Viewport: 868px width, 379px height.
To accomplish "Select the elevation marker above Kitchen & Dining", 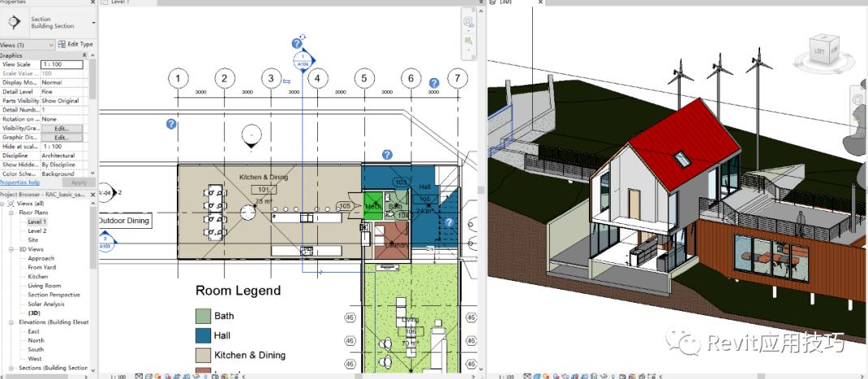I will tap(251, 136).
